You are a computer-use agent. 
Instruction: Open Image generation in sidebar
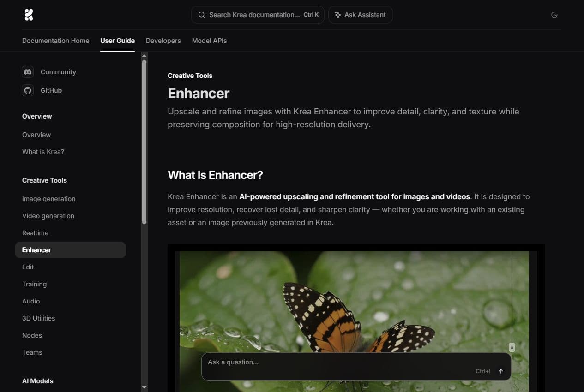click(x=48, y=199)
